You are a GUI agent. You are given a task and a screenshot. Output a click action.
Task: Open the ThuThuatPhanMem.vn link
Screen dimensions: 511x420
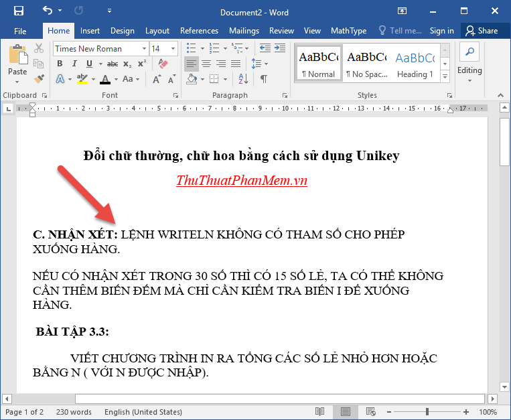[x=242, y=180]
